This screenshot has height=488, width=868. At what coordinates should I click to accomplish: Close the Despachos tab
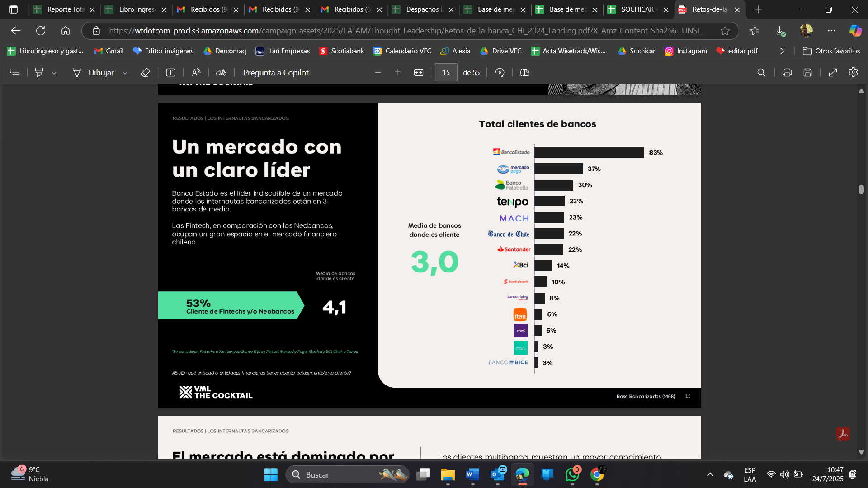tap(451, 9)
